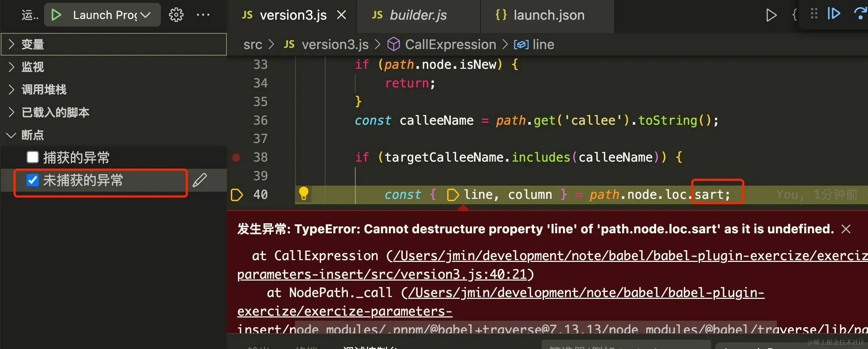Viewport: 868px width, 349px height.
Task: Click 'includes' on line 38
Action: click(541, 157)
